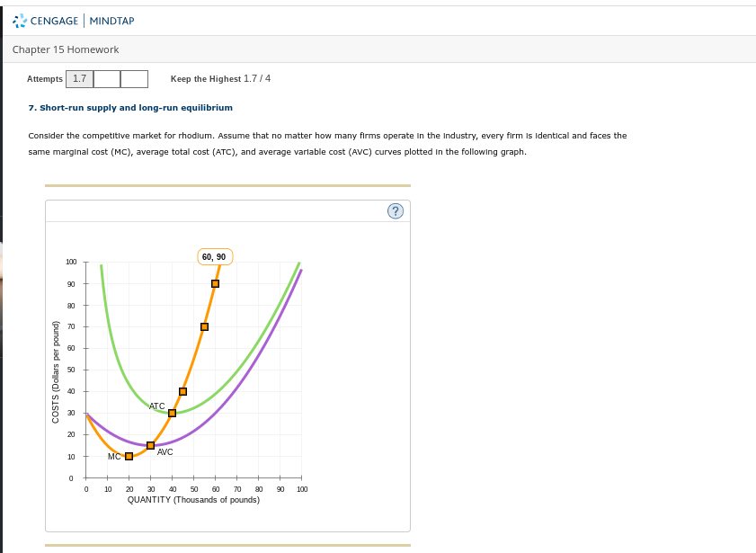Open the graph help question mark icon
The image size is (756, 553).
pyautogui.click(x=395, y=210)
